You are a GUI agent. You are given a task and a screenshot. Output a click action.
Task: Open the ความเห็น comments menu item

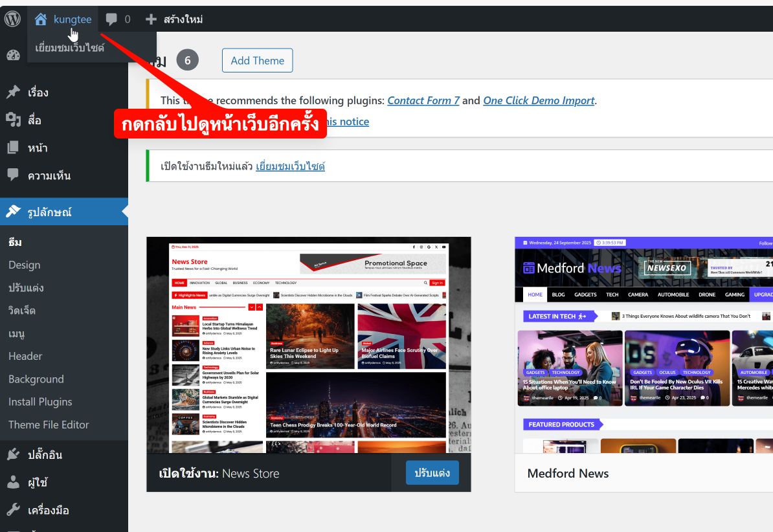point(49,176)
